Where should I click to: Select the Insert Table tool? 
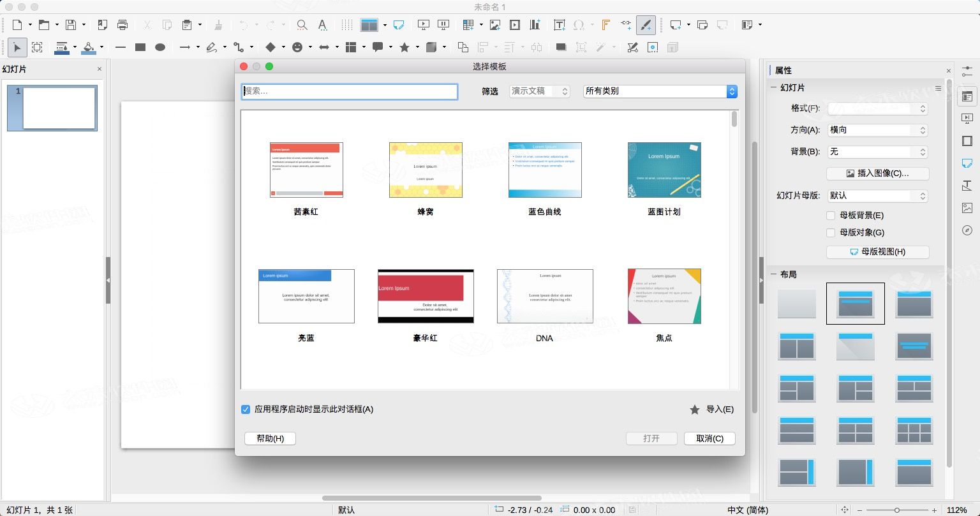[468, 25]
